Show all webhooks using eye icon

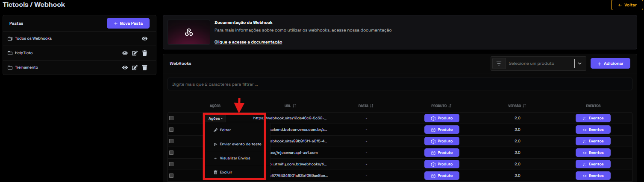pyautogui.click(x=145, y=39)
